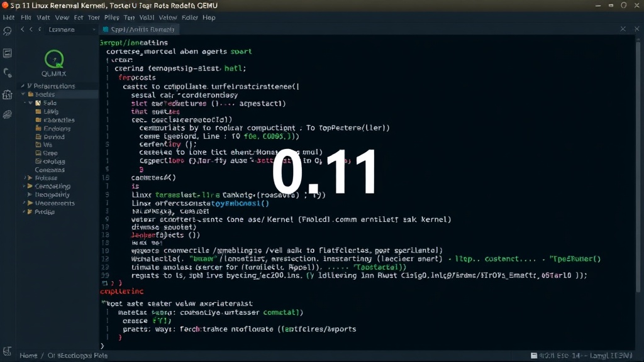Click the red 'cnpllerinc' line in editor
644x362 pixels.
point(121,292)
